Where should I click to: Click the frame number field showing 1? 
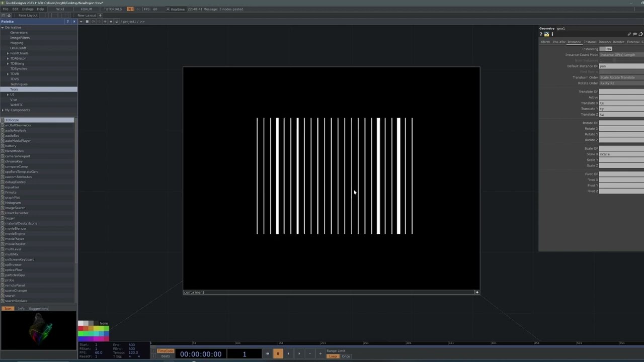pos(245,354)
